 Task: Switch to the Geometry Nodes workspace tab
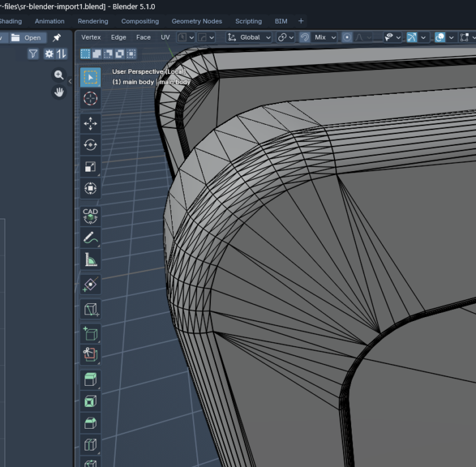[x=197, y=21]
